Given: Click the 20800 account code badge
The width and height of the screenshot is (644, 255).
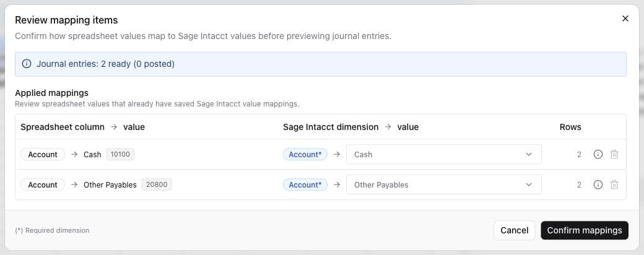Looking at the screenshot, I should point(157,185).
